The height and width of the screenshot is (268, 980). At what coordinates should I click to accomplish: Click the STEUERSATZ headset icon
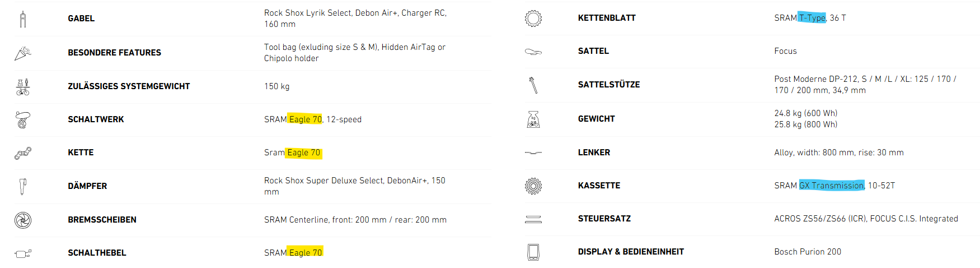click(x=533, y=219)
